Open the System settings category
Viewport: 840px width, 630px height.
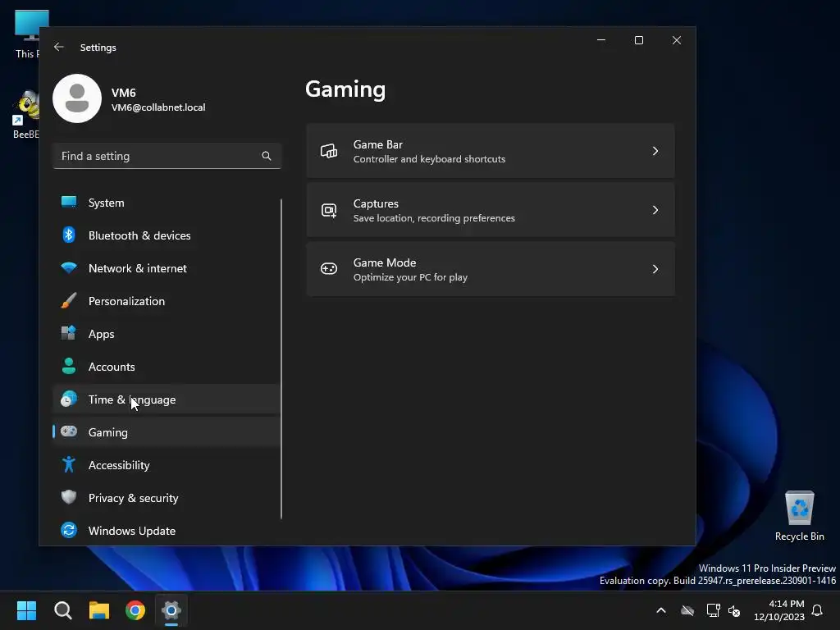pos(166,203)
